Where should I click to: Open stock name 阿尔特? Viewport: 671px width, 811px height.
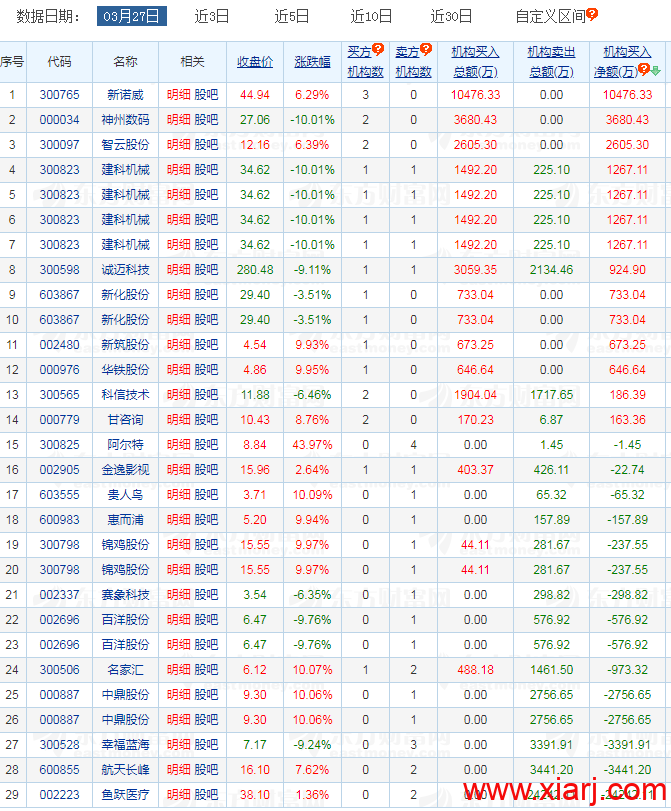tap(125, 445)
